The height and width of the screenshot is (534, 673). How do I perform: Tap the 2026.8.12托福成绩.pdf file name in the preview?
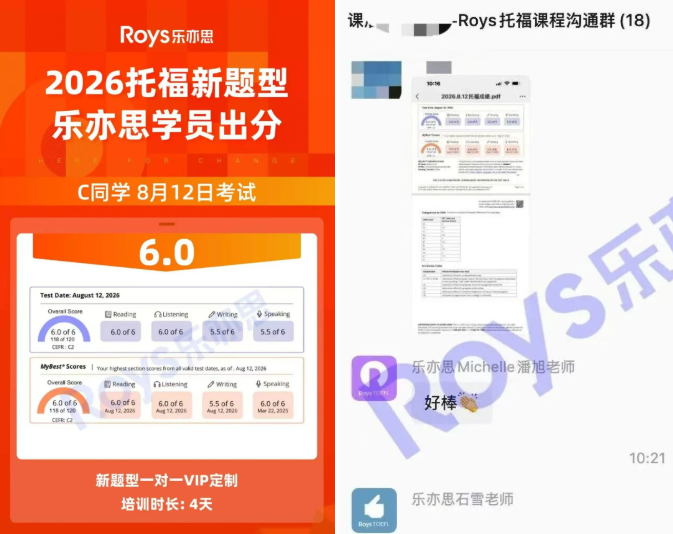(470, 97)
